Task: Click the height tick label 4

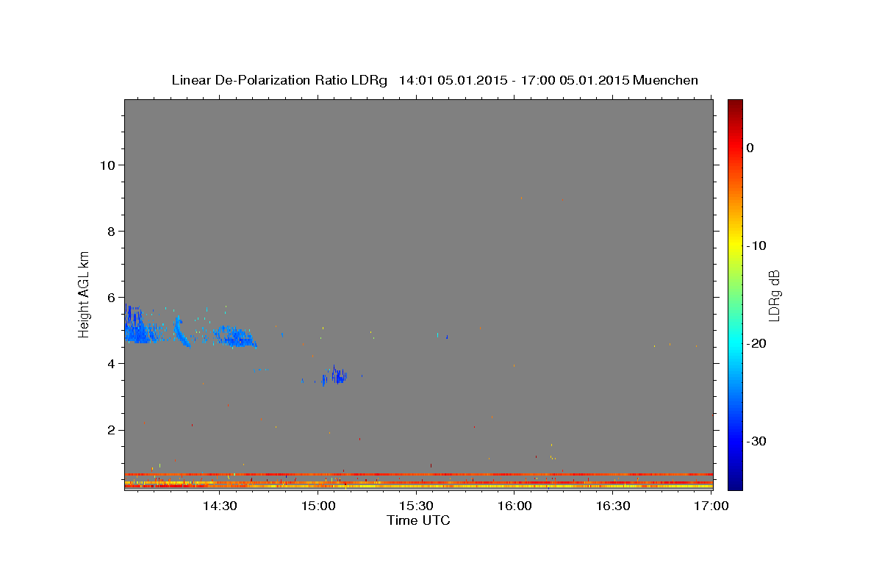Action: [110, 363]
